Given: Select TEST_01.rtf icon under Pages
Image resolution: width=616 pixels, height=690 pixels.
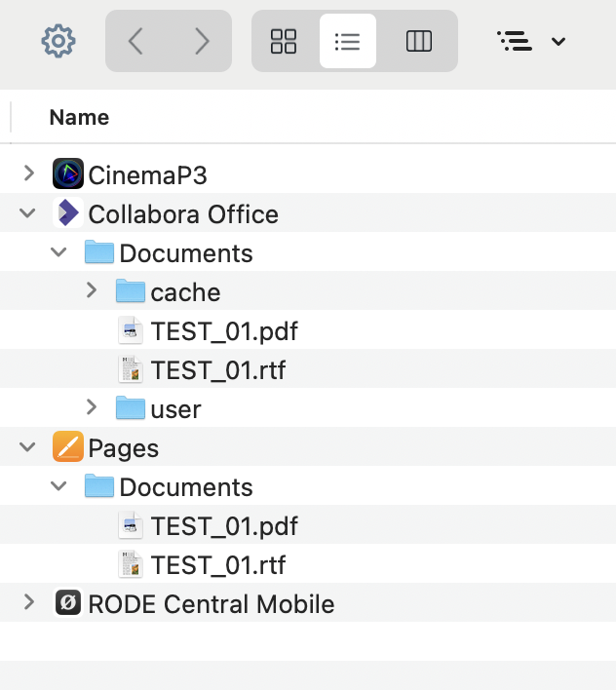Looking at the screenshot, I should coord(131,564).
